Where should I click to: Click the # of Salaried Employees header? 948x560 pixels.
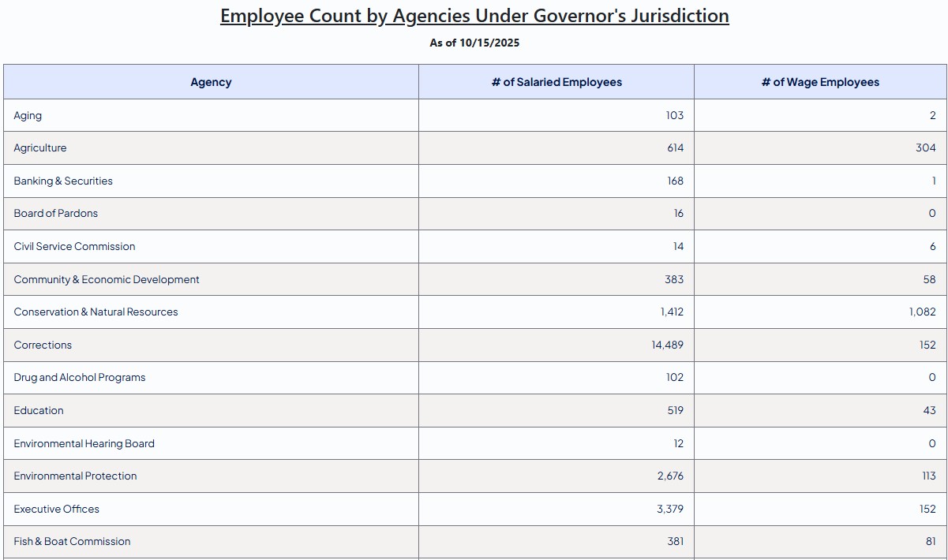(x=556, y=81)
